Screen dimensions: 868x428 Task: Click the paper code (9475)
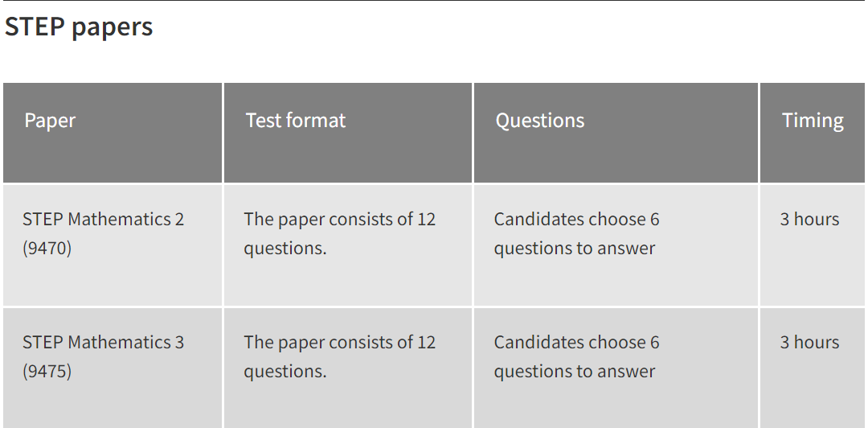point(47,371)
